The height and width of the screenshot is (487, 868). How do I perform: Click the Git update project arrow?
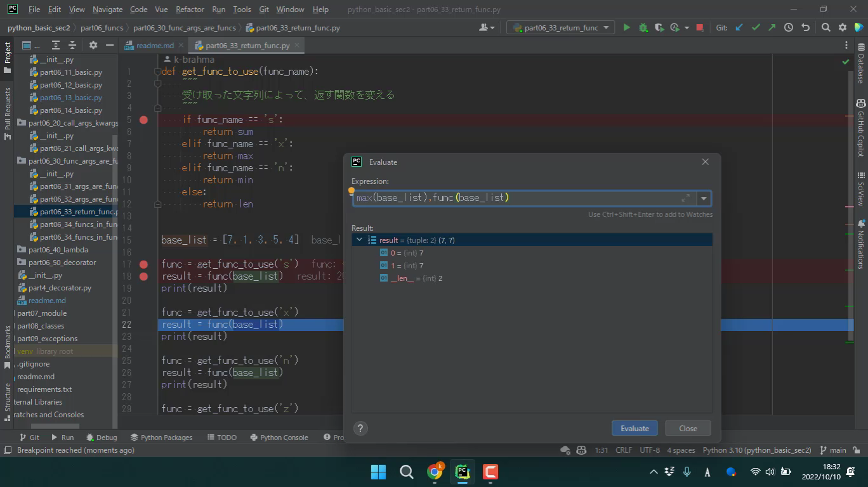[x=739, y=27]
